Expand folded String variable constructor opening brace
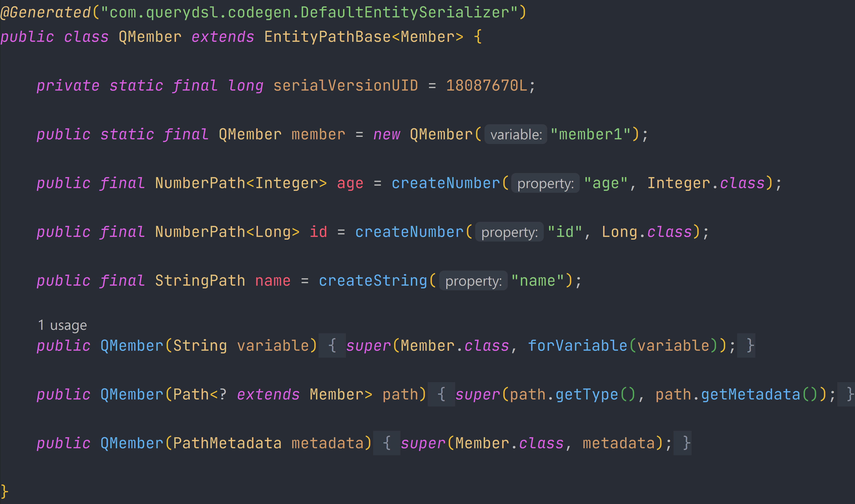The image size is (855, 504). pyautogui.click(x=332, y=346)
